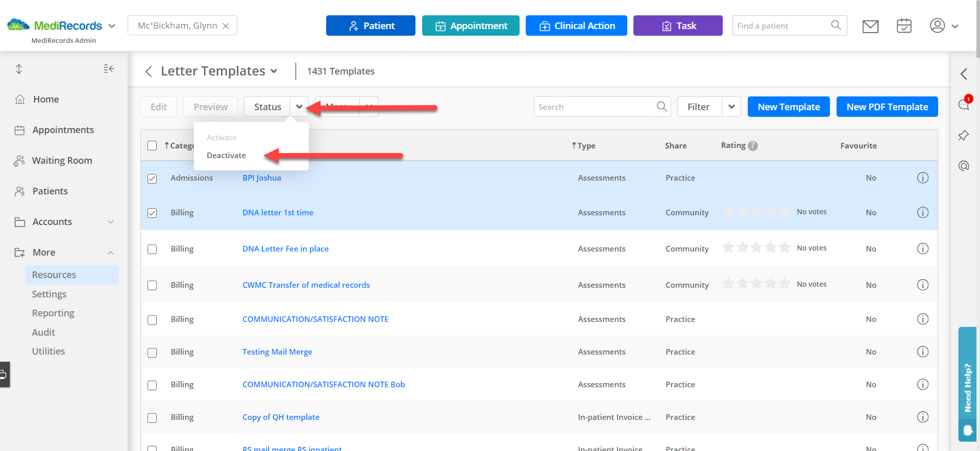Click the DNA letter 1st time star rating
980x451 pixels.
(756, 211)
